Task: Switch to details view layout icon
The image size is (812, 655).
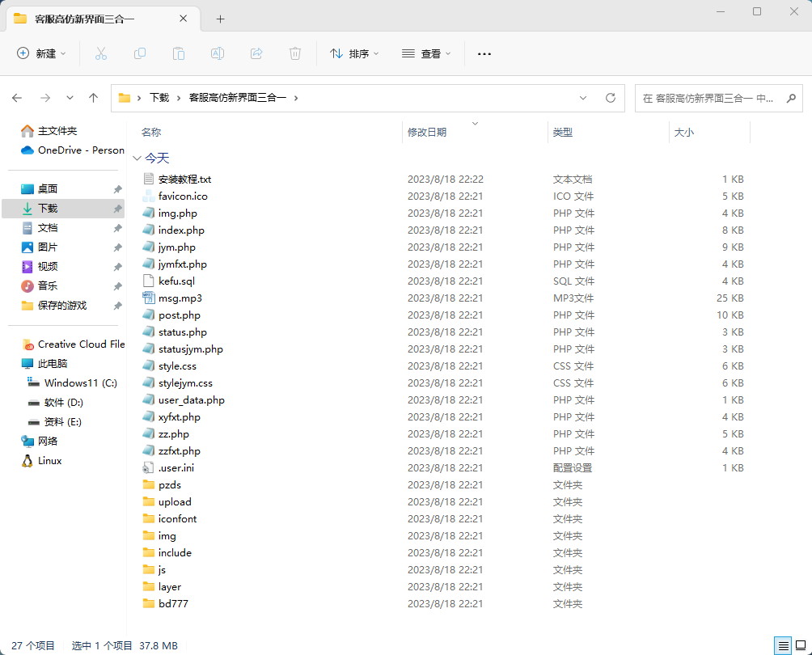Action: point(782,645)
